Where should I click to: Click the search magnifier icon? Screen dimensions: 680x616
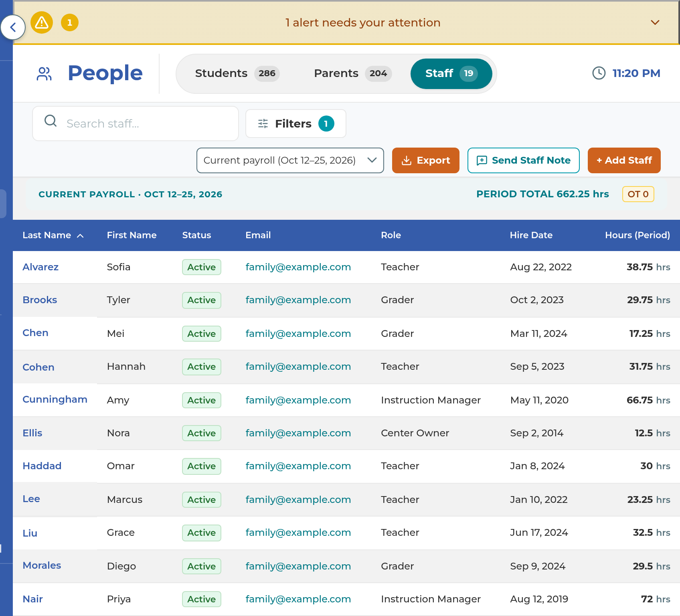pyautogui.click(x=51, y=121)
